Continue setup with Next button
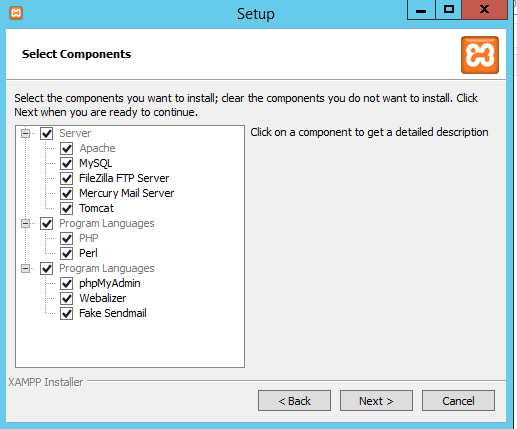Screen dimensions: 517x429 pyautogui.click(x=376, y=401)
